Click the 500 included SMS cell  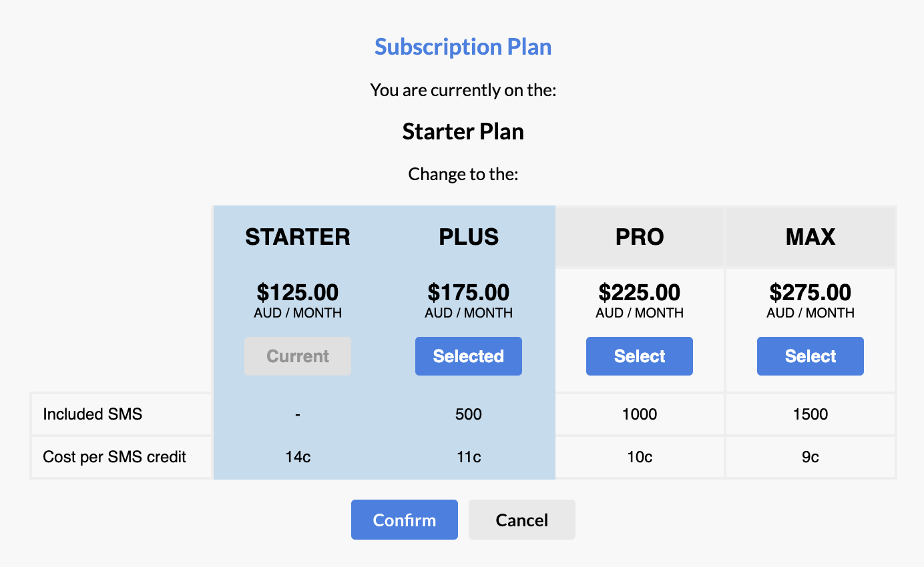pyautogui.click(x=468, y=414)
